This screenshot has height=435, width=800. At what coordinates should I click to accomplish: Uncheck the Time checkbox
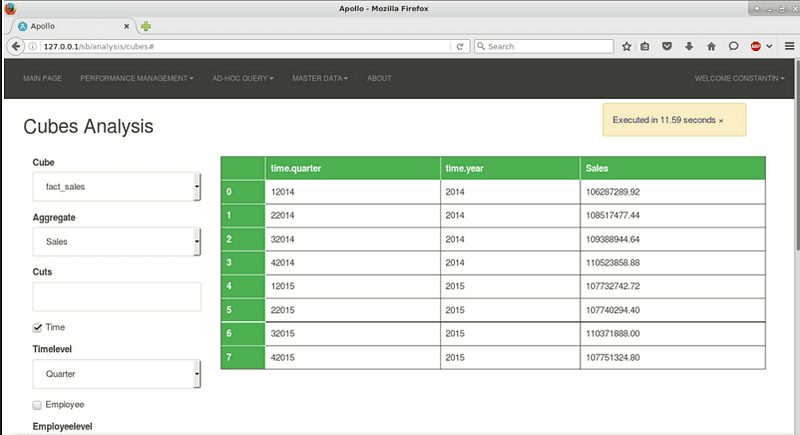[37, 327]
